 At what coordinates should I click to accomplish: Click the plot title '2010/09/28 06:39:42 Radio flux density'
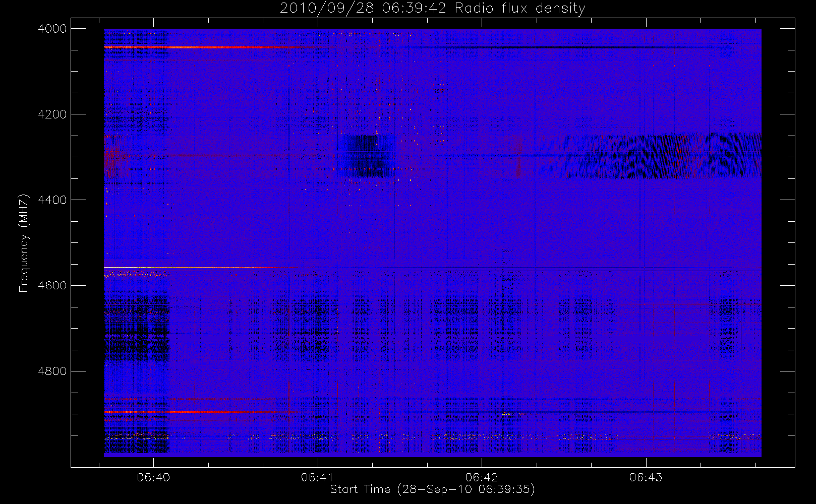pyautogui.click(x=432, y=8)
